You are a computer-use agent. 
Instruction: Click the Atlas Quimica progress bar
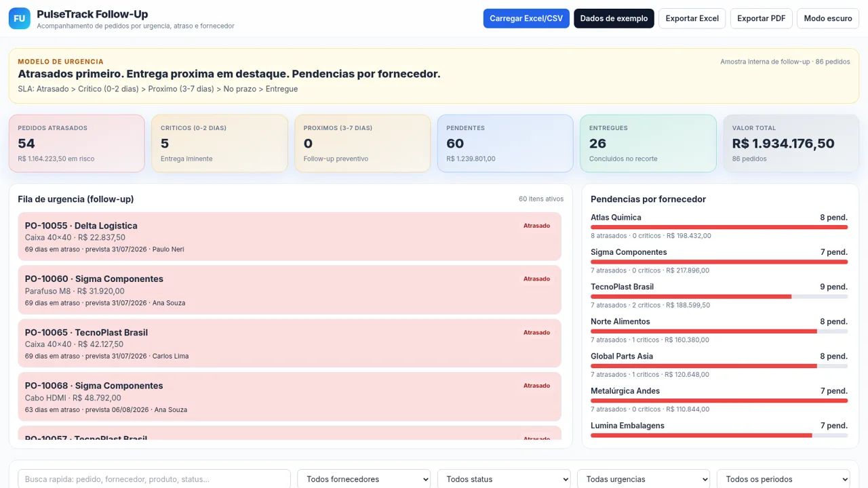[x=719, y=228]
